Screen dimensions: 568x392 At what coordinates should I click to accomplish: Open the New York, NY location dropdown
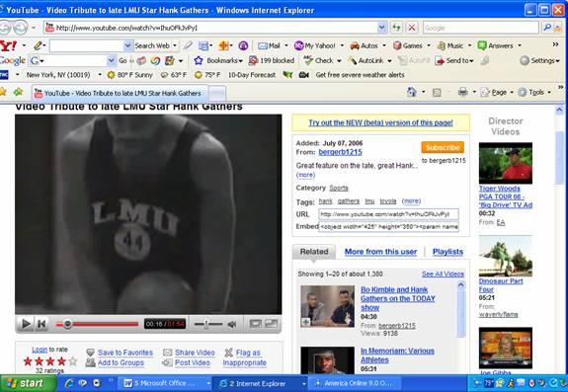(x=99, y=75)
